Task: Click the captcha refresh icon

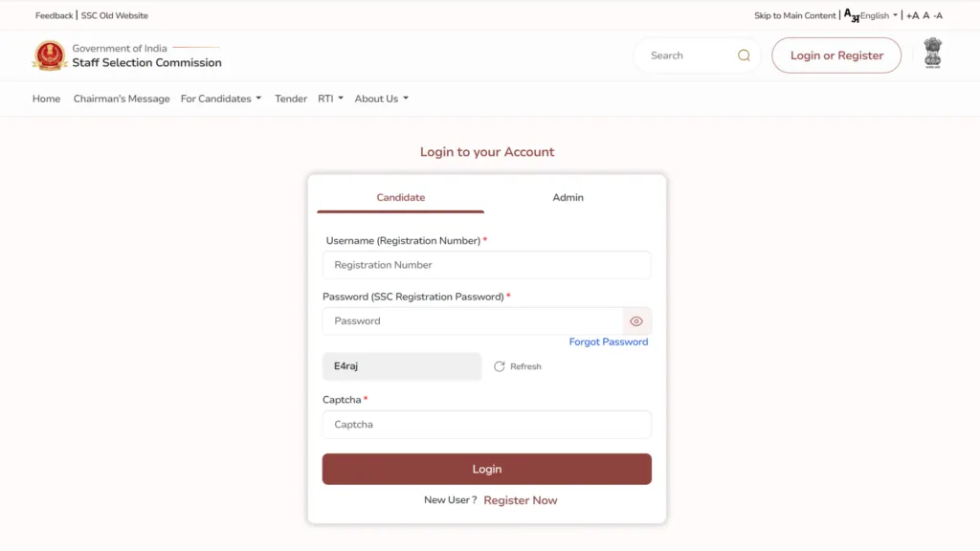Action: (500, 366)
